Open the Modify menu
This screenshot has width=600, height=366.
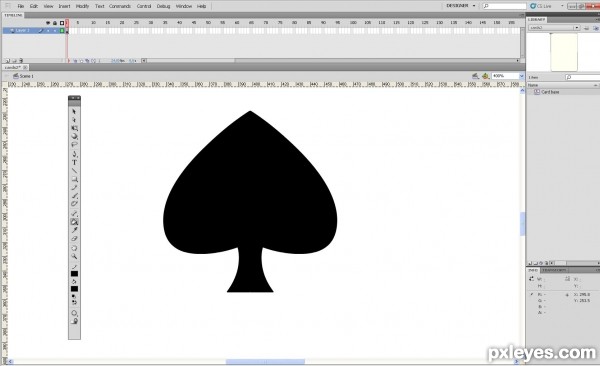click(82, 6)
